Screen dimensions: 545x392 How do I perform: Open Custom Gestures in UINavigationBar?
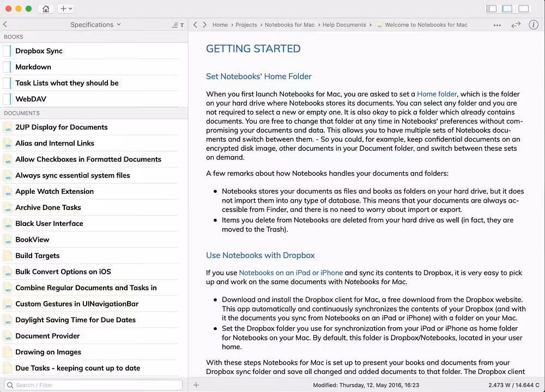tap(94, 304)
